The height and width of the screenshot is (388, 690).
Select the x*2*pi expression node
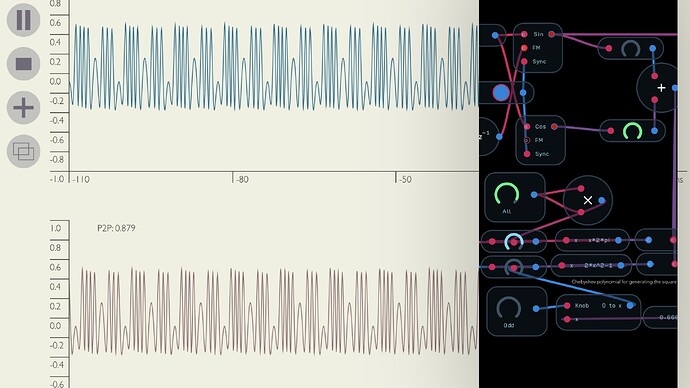point(592,240)
